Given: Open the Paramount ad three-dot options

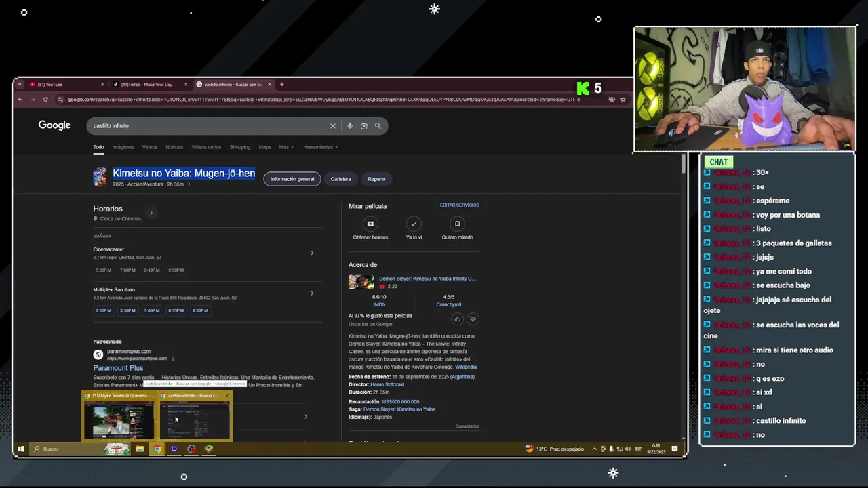Looking at the screenshot, I should 173,359.
